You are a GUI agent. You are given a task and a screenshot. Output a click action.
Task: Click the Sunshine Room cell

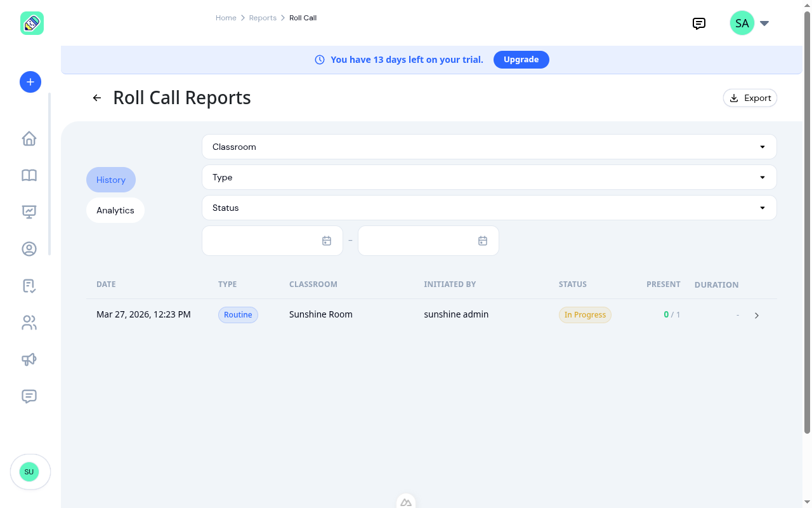tap(321, 314)
